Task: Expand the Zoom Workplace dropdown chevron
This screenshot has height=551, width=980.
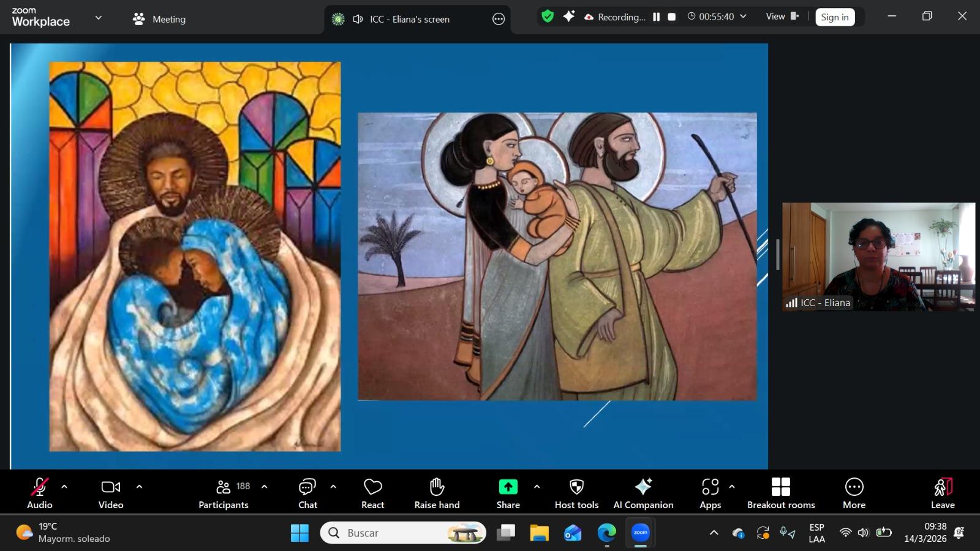Action: click(98, 18)
